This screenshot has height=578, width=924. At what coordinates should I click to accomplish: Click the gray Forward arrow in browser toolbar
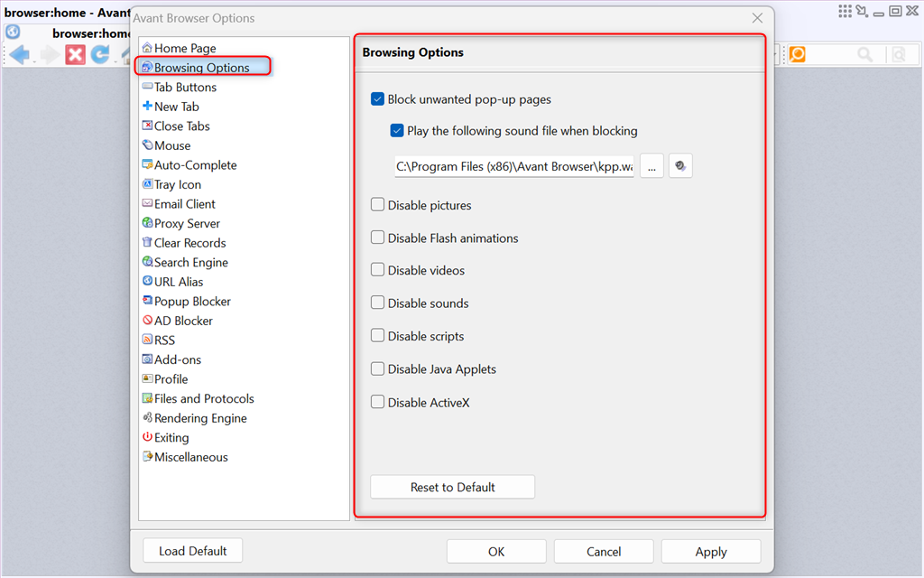(x=51, y=55)
